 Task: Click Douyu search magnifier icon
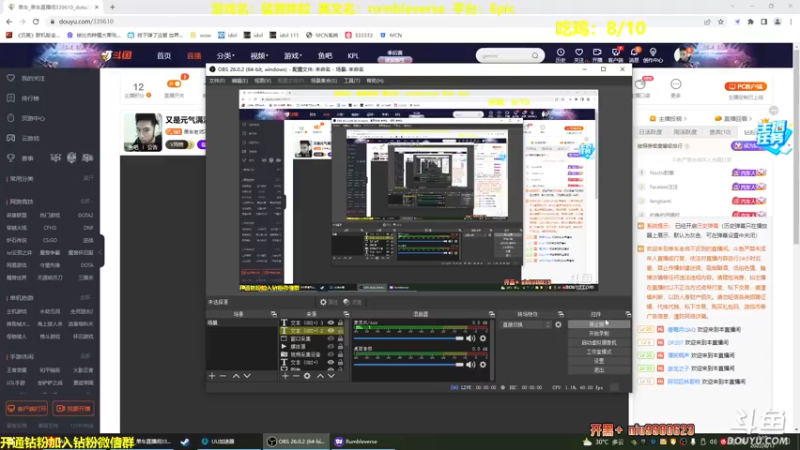pyautogui.click(x=535, y=55)
